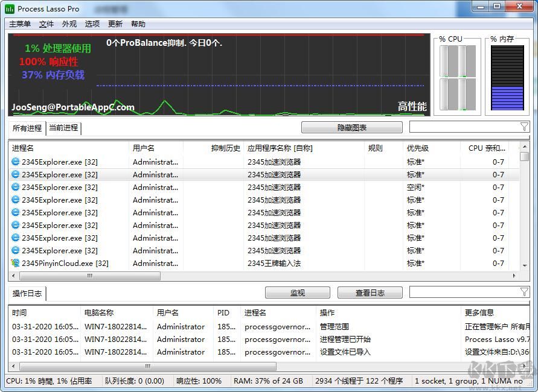Open the operation log filter dropdown
This screenshot has height=392, width=538.
tap(525, 292)
